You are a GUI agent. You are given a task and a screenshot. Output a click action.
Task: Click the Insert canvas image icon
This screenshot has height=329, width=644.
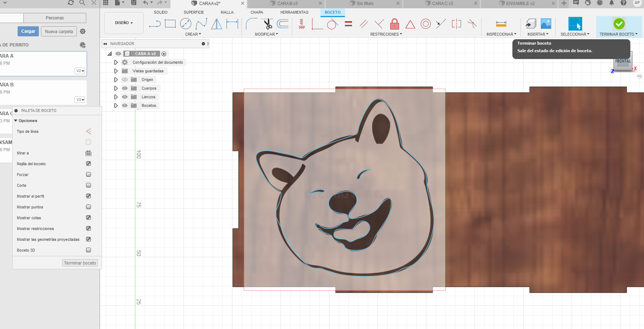pos(546,24)
